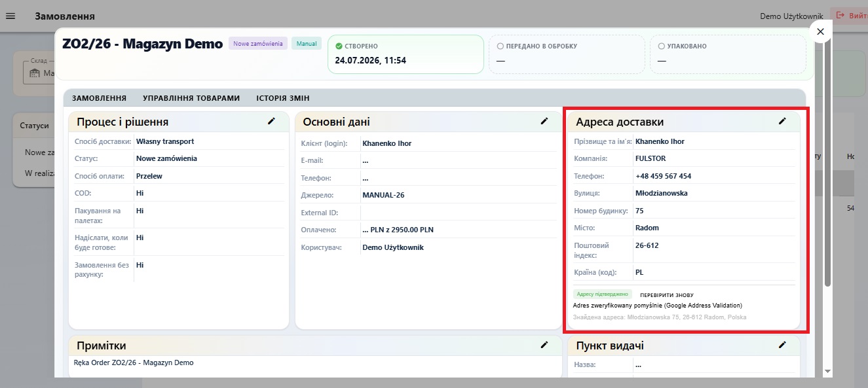Viewport: 868px width, 388px height.
Task: Click the Demo Użytkownik user name in header
Action: 791,16
